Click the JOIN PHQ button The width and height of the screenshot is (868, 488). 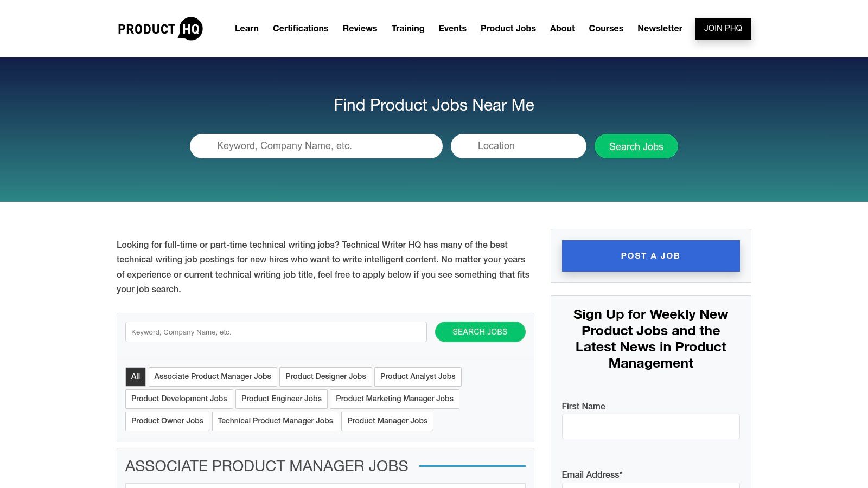[x=723, y=28]
